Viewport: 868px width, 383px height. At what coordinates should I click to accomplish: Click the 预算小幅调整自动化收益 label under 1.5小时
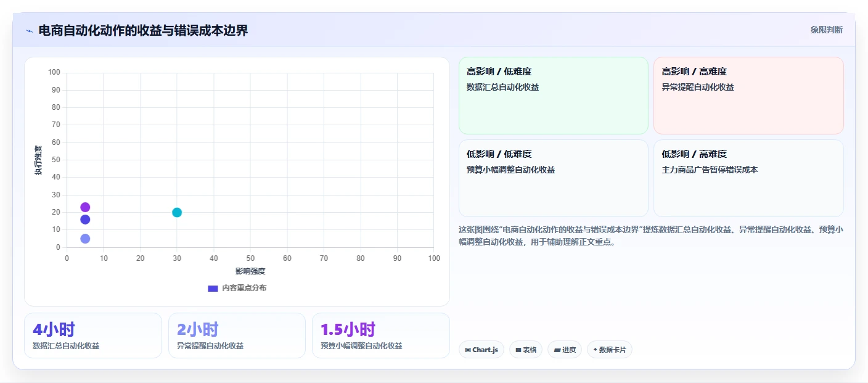362,346
